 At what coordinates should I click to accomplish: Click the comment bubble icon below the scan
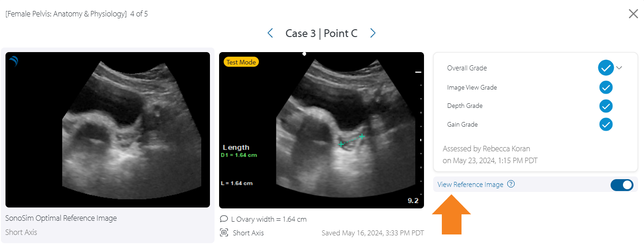click(224, 219)
